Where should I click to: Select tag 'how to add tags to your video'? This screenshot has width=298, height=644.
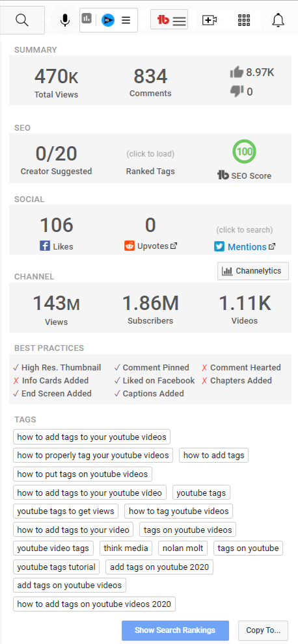coord(73,530)
